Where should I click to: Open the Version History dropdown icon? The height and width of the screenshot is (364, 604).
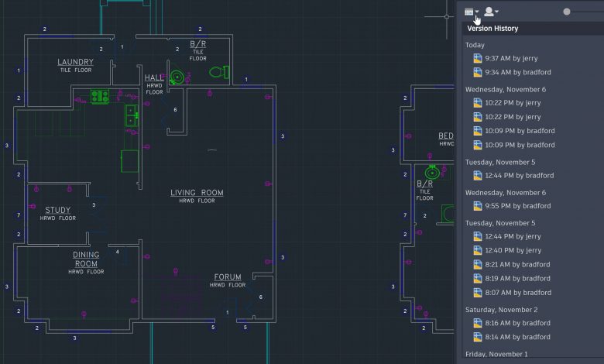[471, 12]
